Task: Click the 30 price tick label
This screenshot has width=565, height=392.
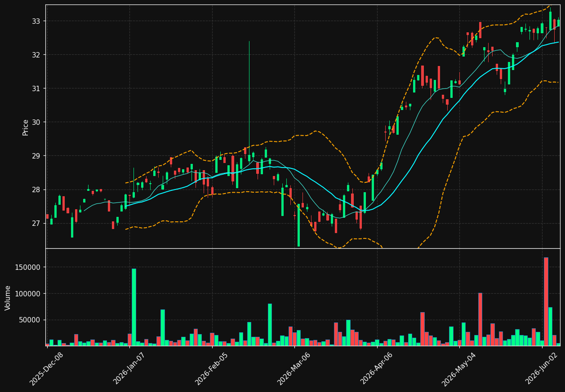Action: click(x=36, y=122)
